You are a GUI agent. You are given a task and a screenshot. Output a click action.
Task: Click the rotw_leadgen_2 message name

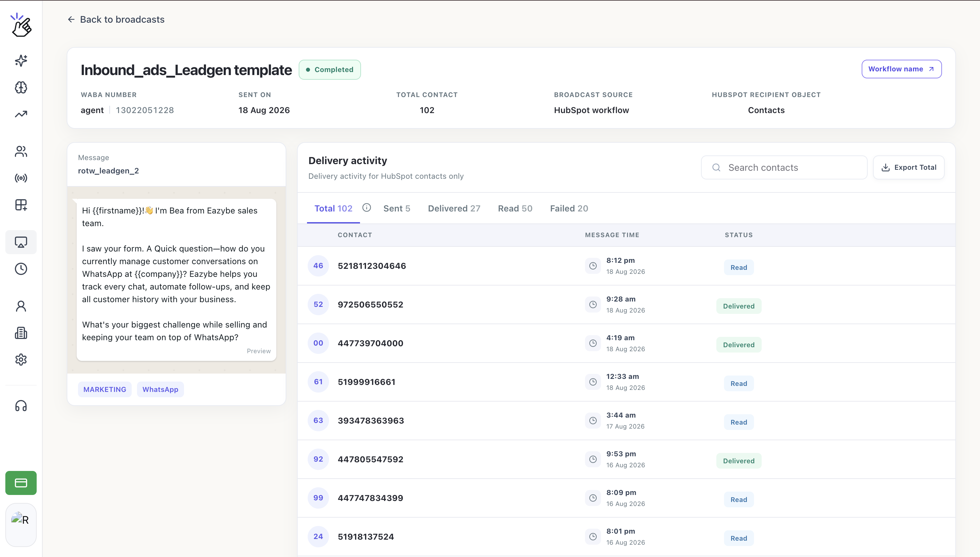click(x=109, y=171)
